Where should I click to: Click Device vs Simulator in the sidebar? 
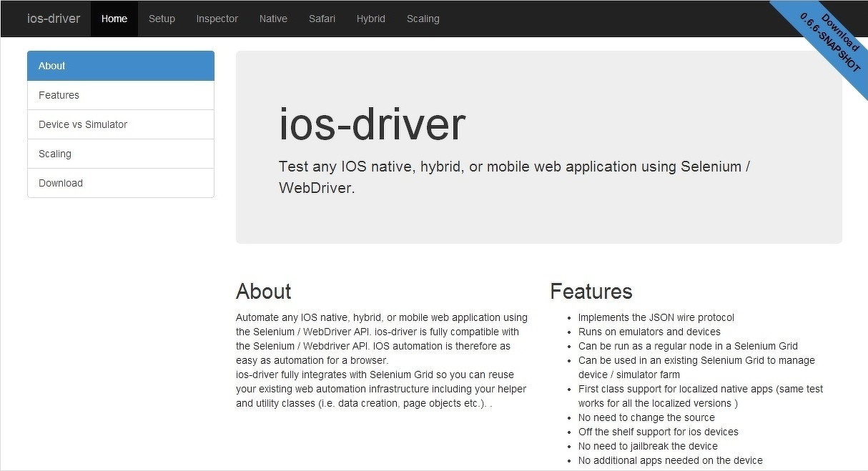[x=83, y=124]
